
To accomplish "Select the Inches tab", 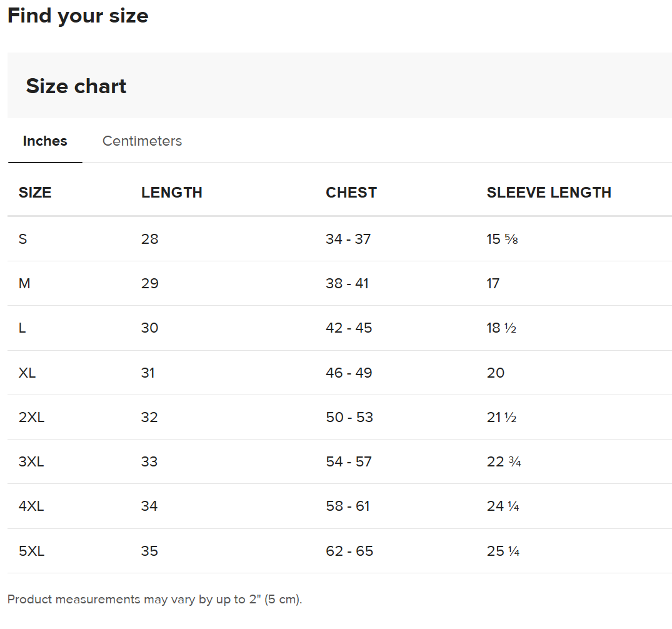I will point(45,141).
